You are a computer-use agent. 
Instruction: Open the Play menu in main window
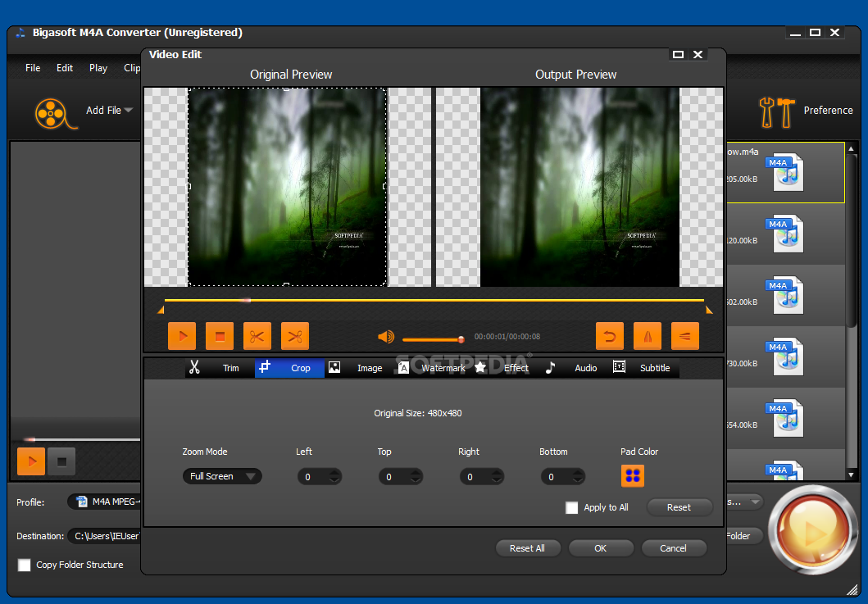(x=98, y=67)
